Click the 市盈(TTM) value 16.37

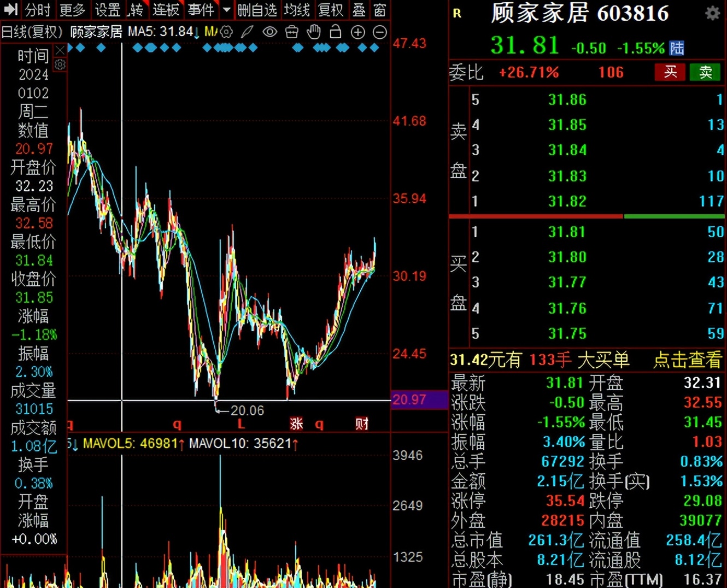pos(703,579)
